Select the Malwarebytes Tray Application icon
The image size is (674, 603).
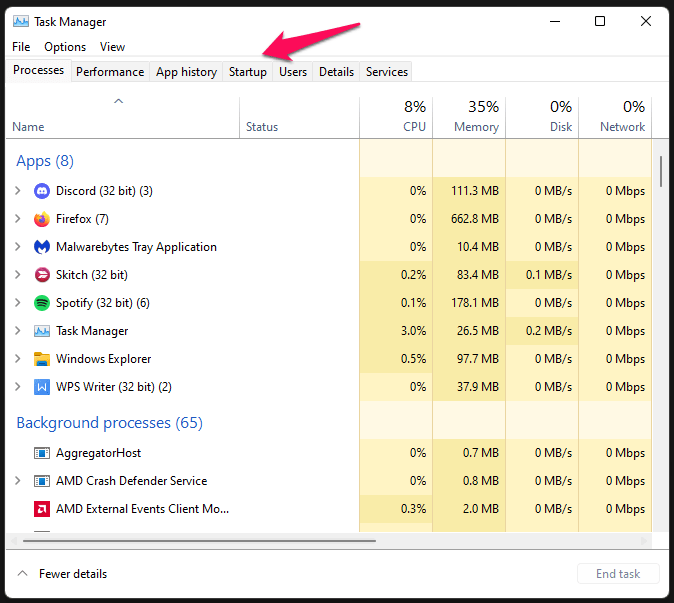coord(42,247)
